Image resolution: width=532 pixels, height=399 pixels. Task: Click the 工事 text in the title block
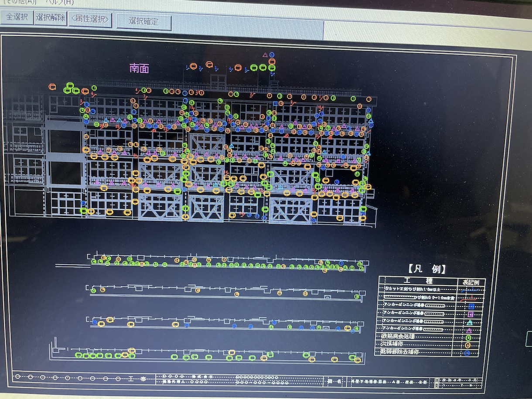136,379
